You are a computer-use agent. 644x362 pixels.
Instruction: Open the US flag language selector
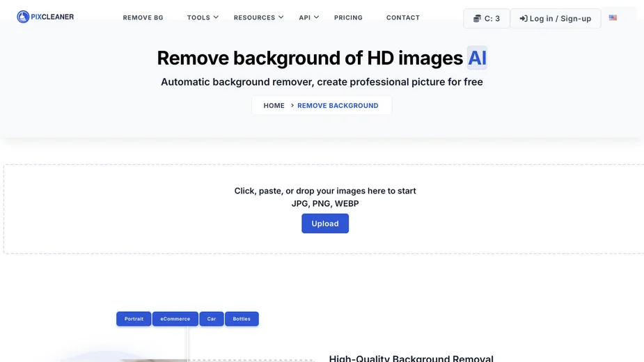613,17
